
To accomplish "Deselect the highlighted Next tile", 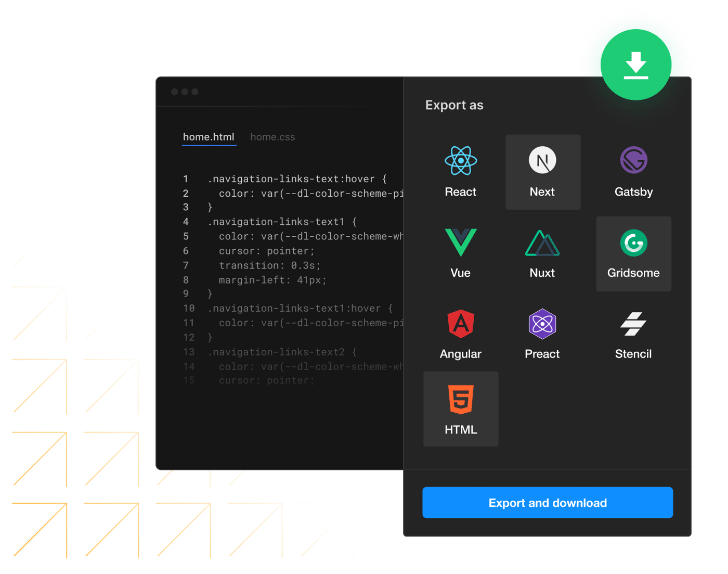I will pyautogui.click(x=542, y=172).
